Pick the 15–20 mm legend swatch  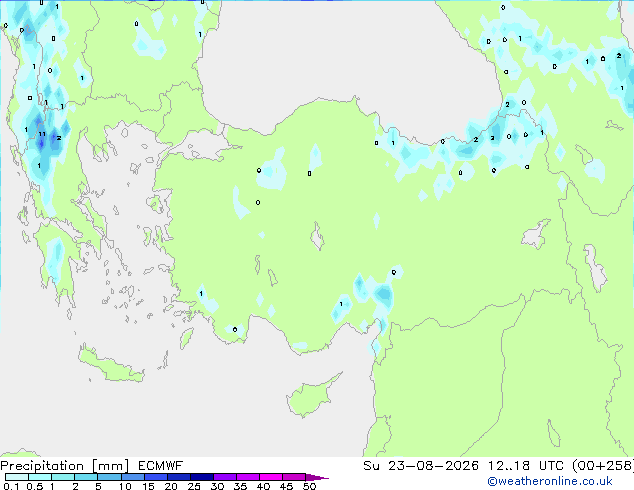155,477
